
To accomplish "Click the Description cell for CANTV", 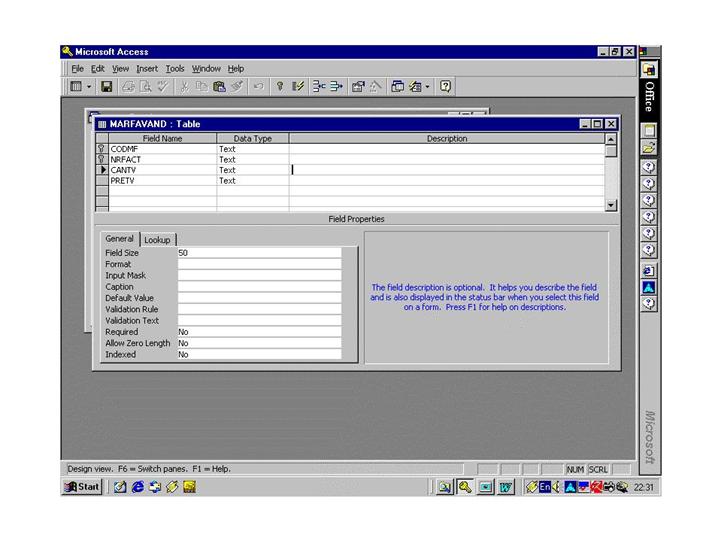I will point(447,170).
